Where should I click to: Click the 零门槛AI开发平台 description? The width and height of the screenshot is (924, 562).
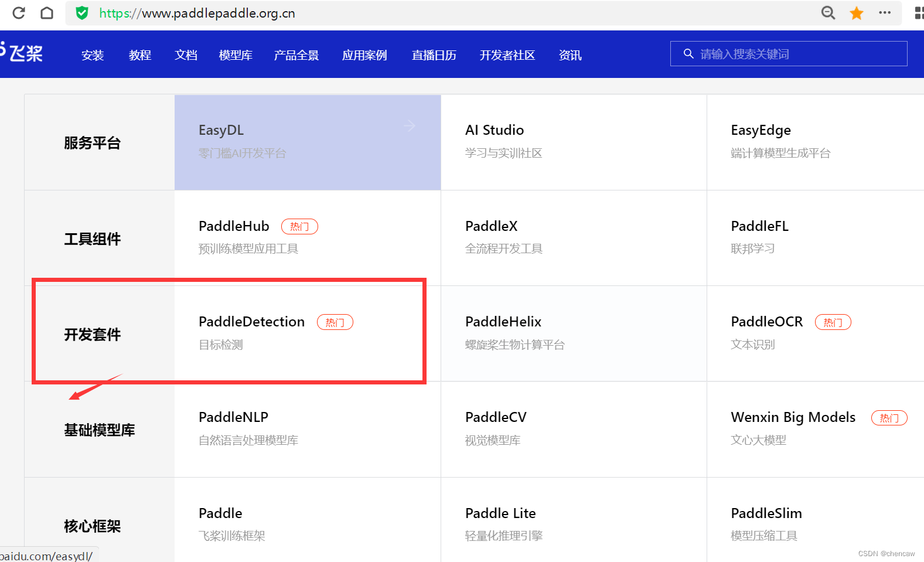pyautogui.click(x=242, y=154)
